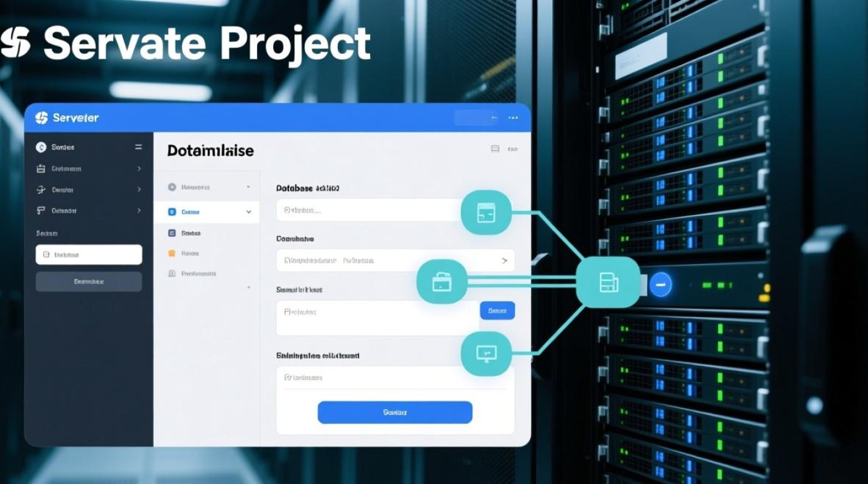Toggle the sidebar hamburger menu icon
The height and width of the screenshot is (484, 868).
(138, 147)
